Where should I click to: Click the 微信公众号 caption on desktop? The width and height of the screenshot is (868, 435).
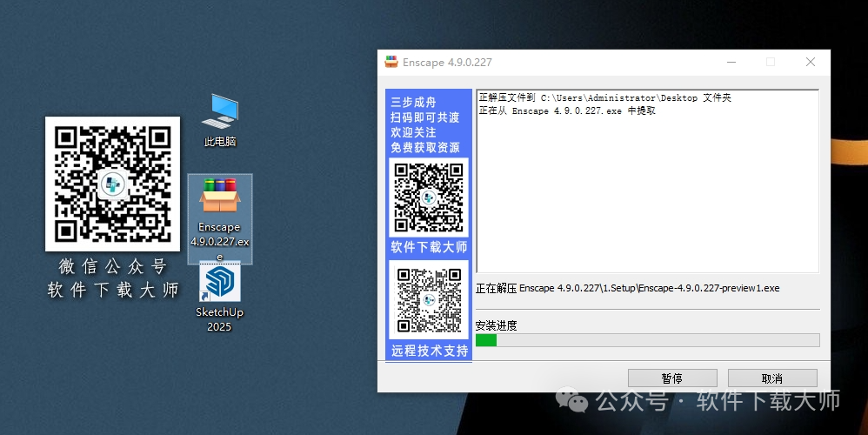coord(113,267)
